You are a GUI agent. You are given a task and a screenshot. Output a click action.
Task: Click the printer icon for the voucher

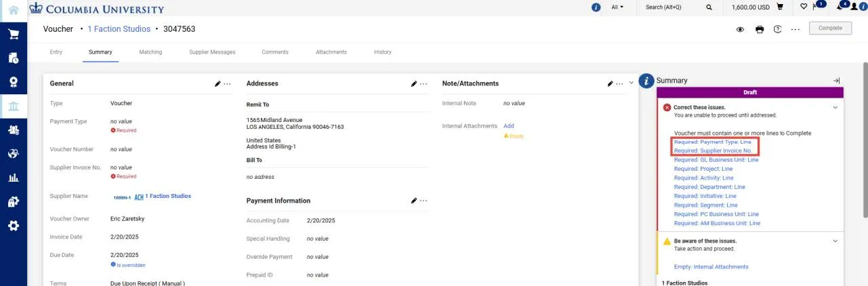click(760, 29)
